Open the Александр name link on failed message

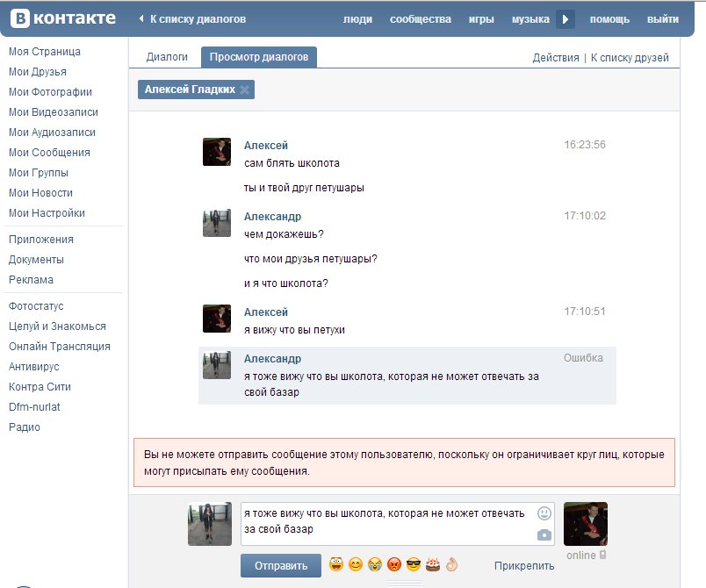coord(272,359)
